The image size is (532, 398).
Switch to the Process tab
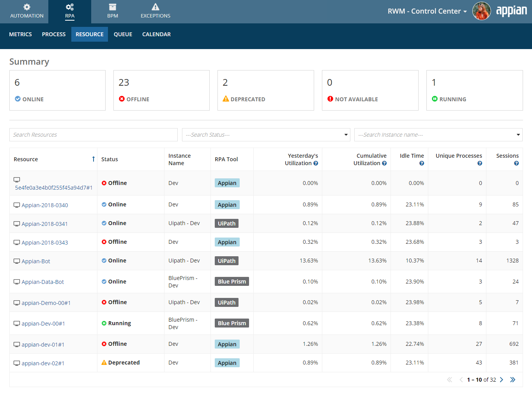tap(54, 34)
